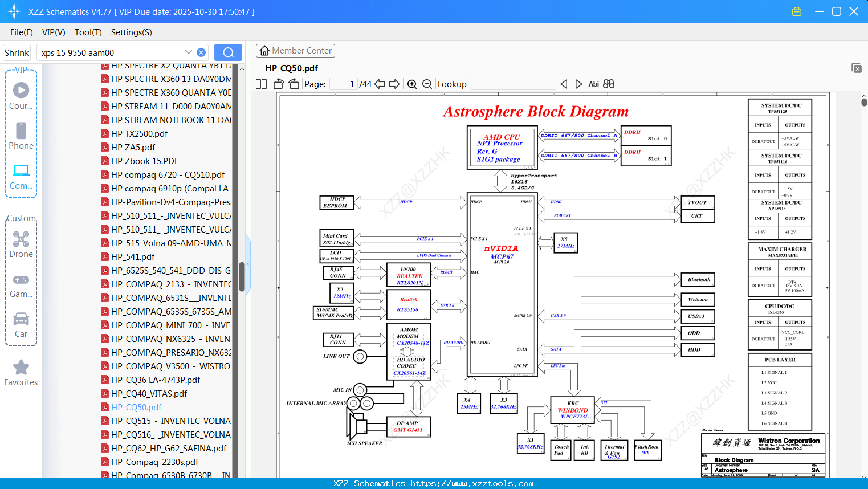This screenshot has width=868, height=489.
Task: Toggle the two-page side-by-side view icon
Action: (x=261, y=84)
